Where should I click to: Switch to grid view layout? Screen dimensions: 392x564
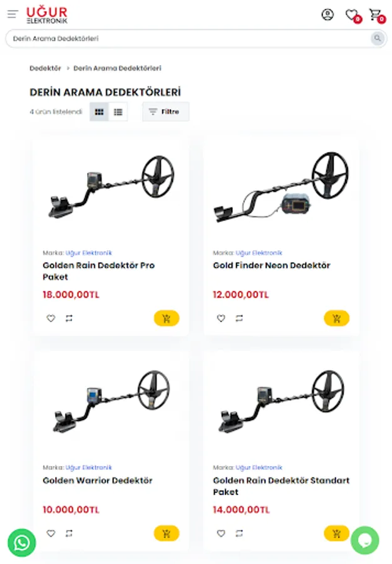(99, 112)
